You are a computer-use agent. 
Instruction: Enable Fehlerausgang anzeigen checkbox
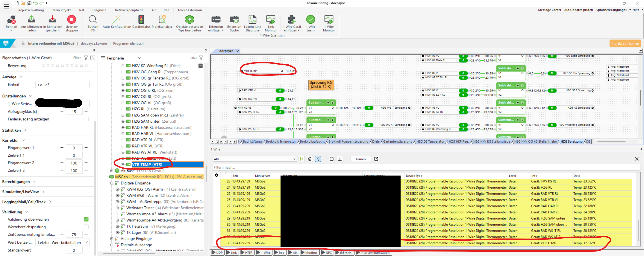pos(86,119)
